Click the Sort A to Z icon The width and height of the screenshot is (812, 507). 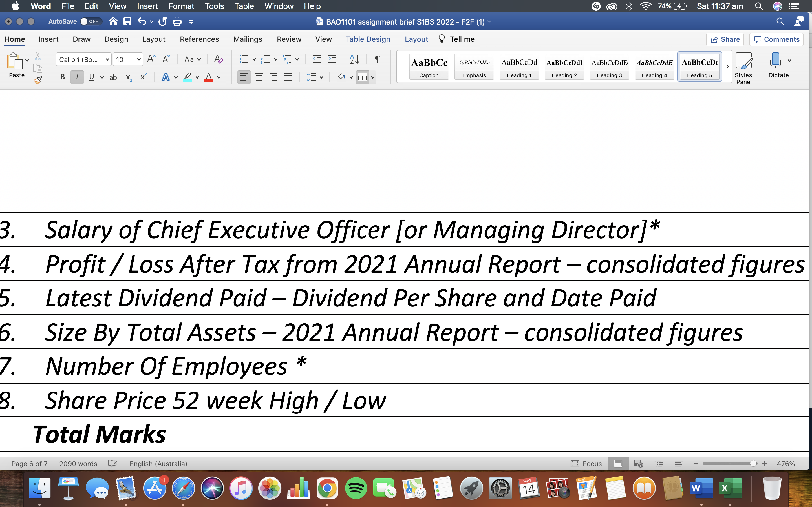coord(354,59)
